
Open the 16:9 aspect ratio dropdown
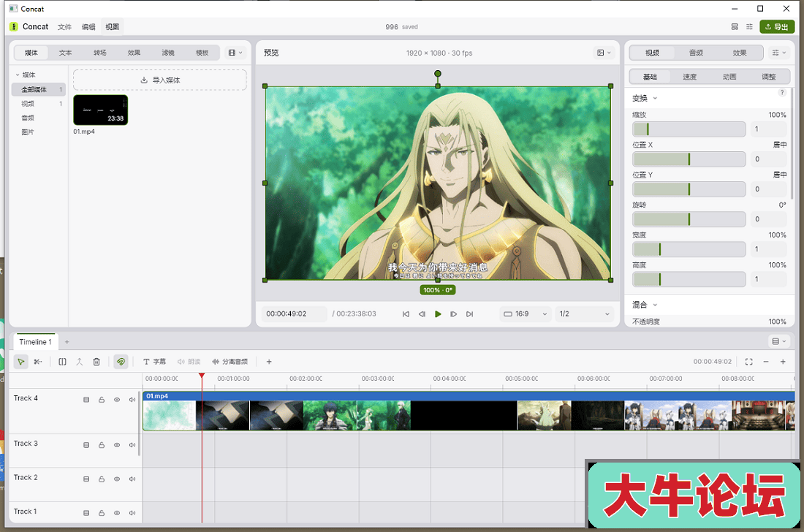[526, 313]
